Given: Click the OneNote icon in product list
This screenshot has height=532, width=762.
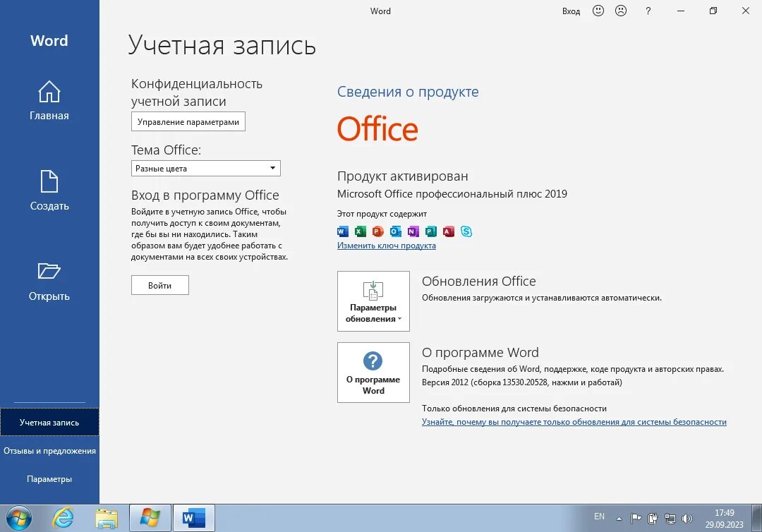Looking at the screenshot, I should point(413,231).
